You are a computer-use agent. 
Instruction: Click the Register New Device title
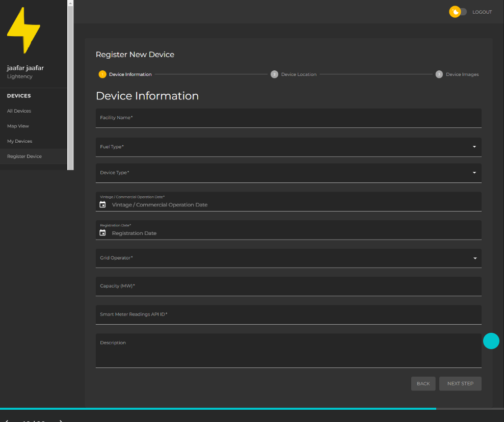[x=135, y=55]
